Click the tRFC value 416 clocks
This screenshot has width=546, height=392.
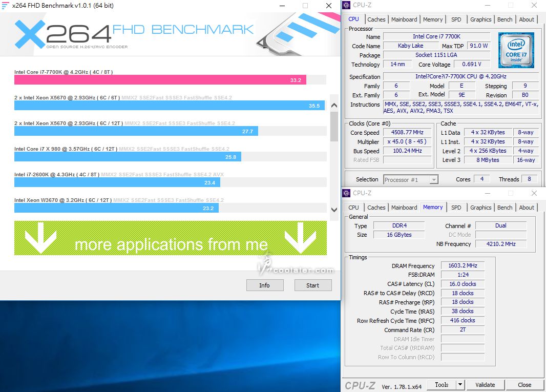463,320
